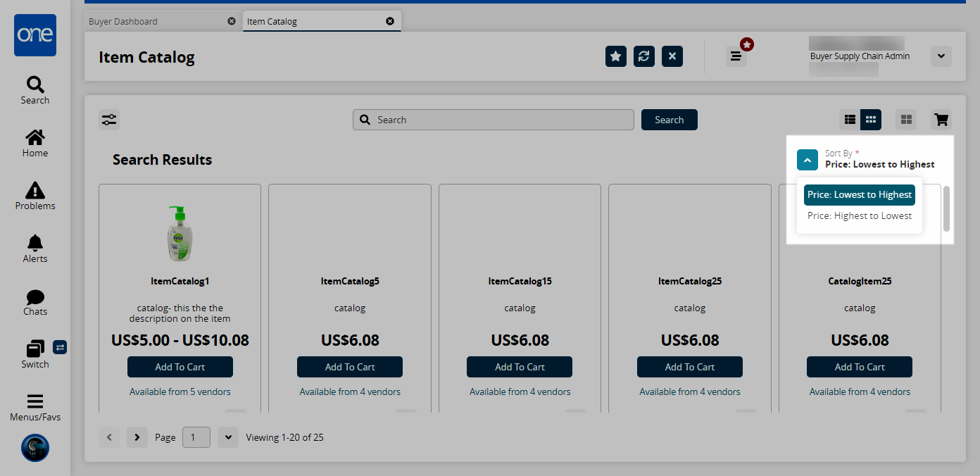The image size is (980, 476).
Task: Open Search in left sidebar
Action: pyautogui.click(x=35, y=90)
